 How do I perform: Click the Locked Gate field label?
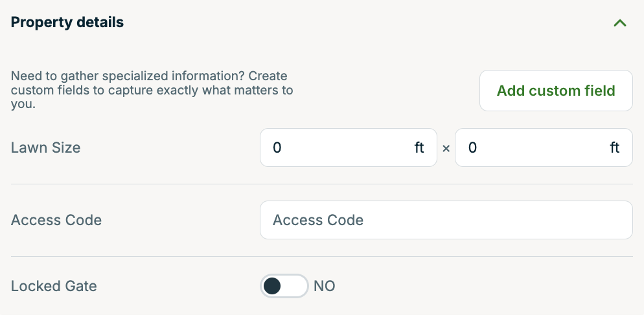pyautogui.click(x=54, y=286)
